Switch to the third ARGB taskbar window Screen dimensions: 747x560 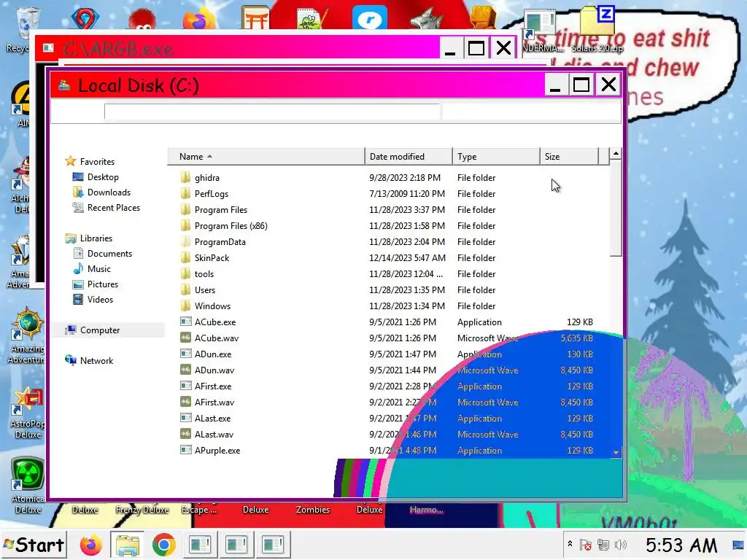pyautogui.click(x=273, y=545)
